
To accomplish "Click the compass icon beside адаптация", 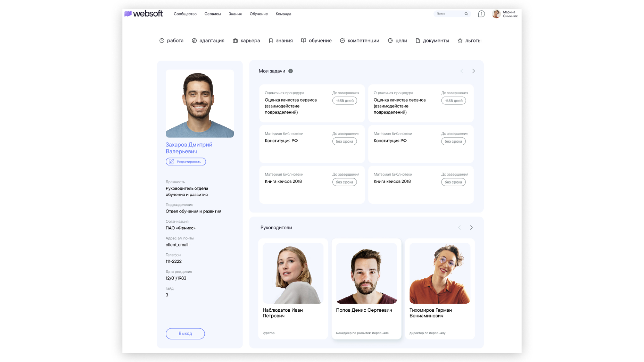I will [x=194, y=41].
